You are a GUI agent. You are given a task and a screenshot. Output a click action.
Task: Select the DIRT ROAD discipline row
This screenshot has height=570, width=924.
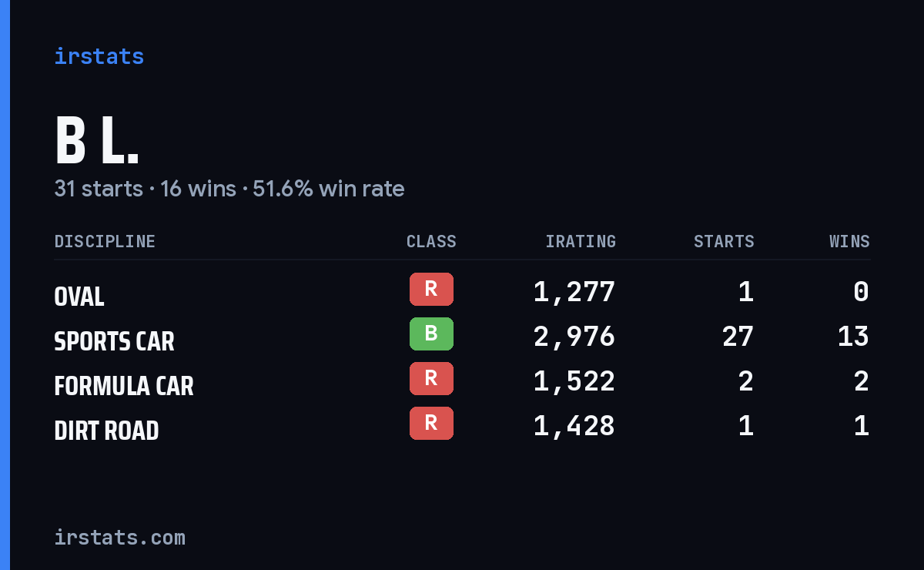[x=462, y=425]
